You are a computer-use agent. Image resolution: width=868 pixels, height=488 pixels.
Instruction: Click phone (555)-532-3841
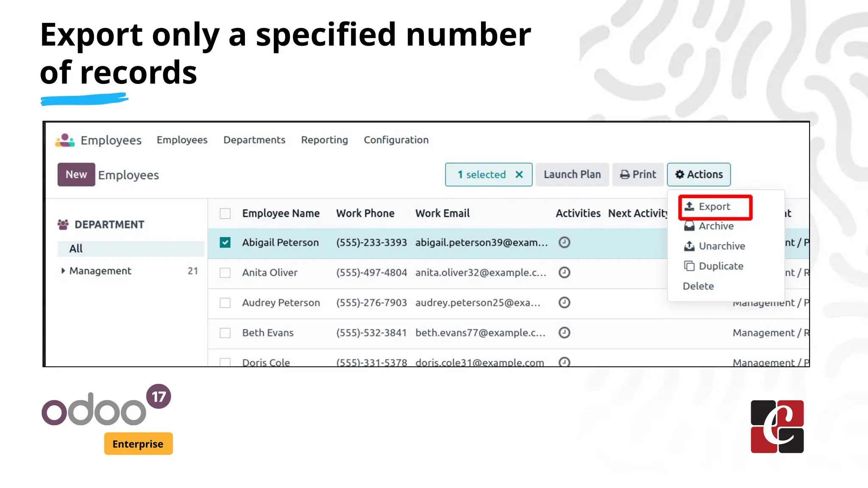pos(372,333)
